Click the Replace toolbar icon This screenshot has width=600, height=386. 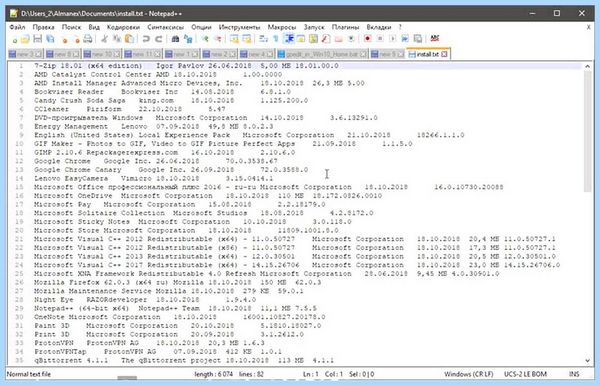coord(188,39)
